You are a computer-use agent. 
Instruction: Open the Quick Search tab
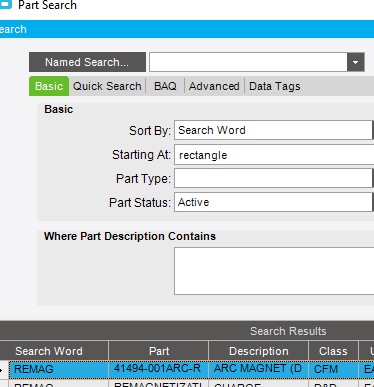coord(107,86)
